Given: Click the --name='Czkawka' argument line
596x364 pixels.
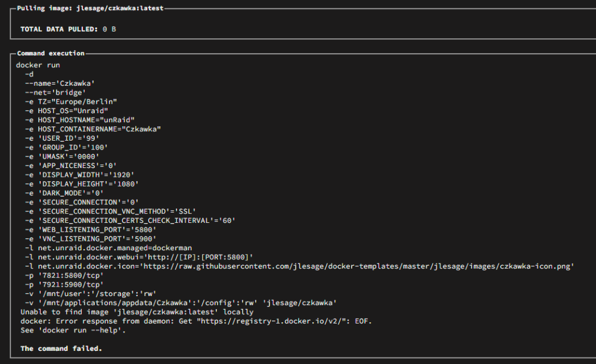Looking at the screenshot, I should [x=60, y=83].
